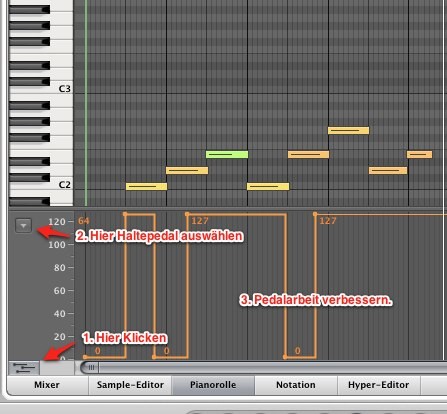
Task: Switch to the Mixer tab
Action: 47,385
